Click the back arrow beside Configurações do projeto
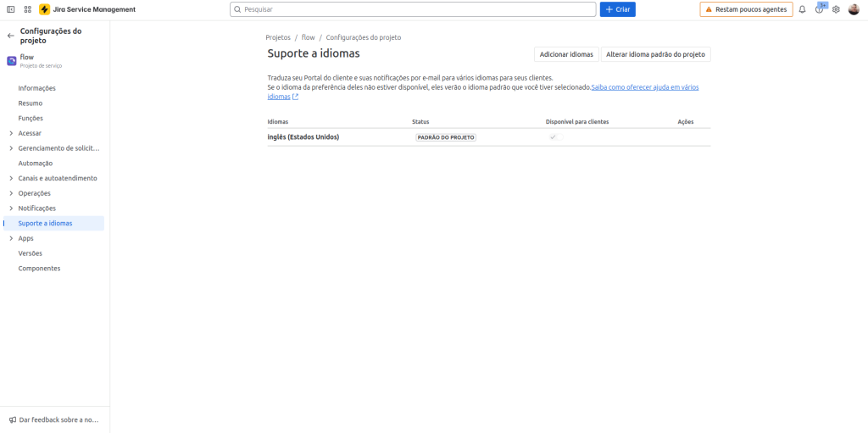The image size is (868, 433). 11,36
